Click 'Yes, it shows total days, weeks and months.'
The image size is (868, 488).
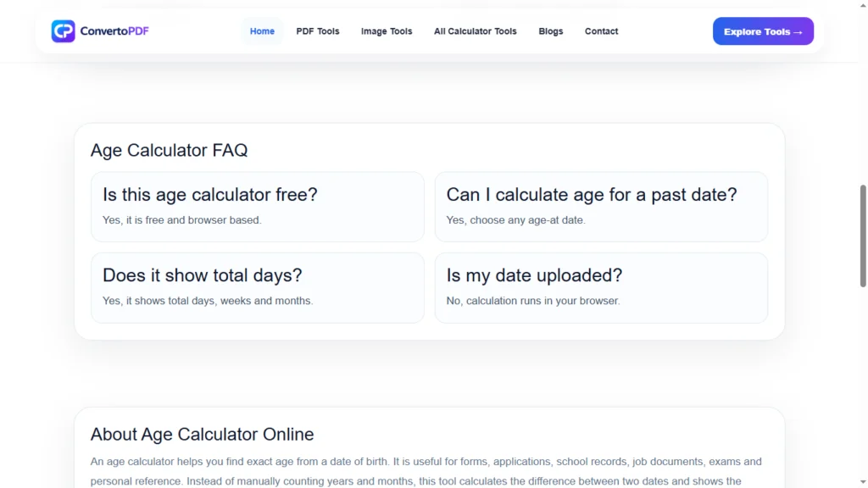(208, 301)
